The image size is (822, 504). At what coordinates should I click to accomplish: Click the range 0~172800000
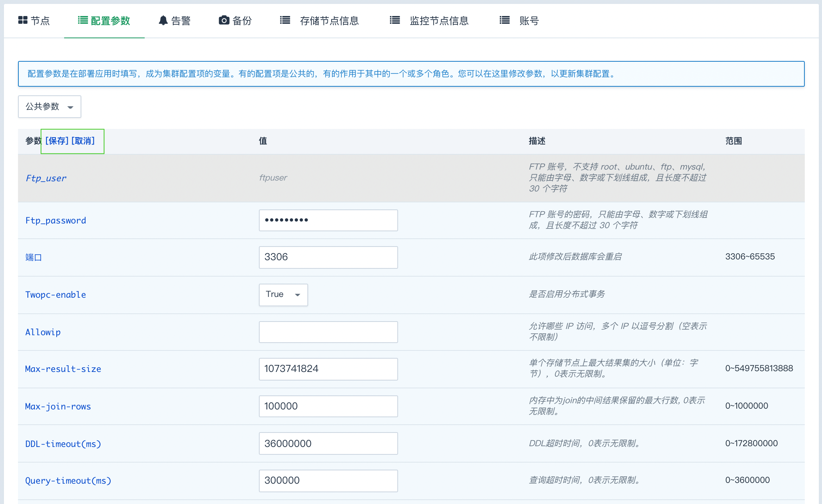click(x=752, y=443)
